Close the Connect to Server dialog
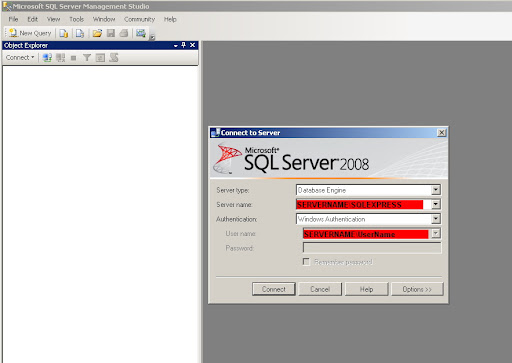 tap(442, 133)
